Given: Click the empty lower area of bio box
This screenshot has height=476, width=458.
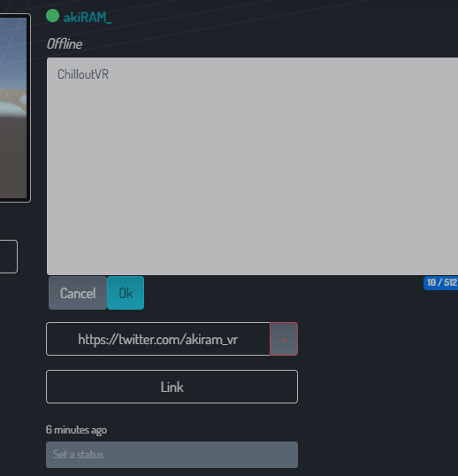Looking at the screenshot, I should coord(252,212).
